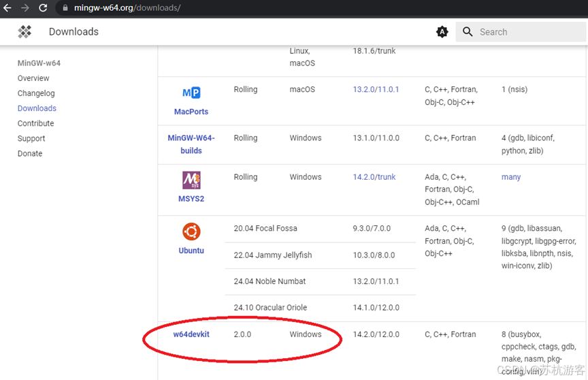Click the '13.1.0/11.0.0' version cell
588x380 pixels.
pyautogui.click(x=376, y=138)
